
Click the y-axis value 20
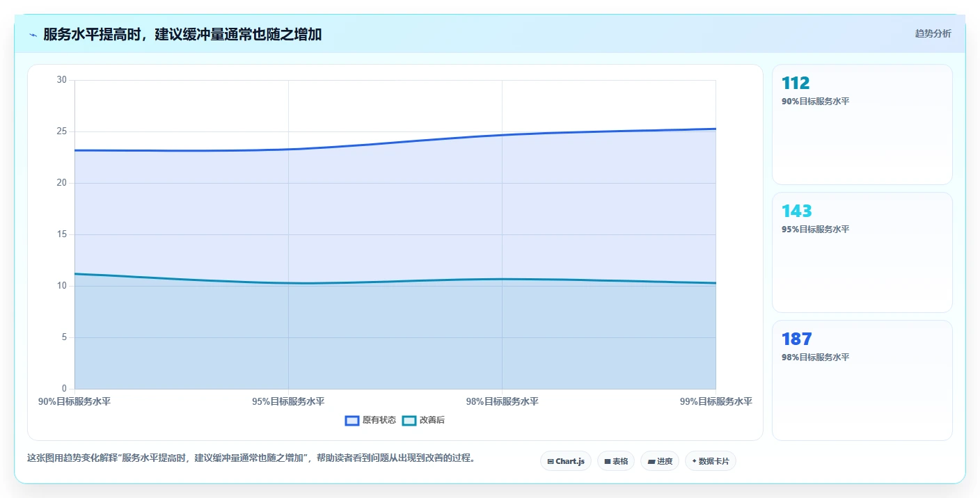coord(62,183)
